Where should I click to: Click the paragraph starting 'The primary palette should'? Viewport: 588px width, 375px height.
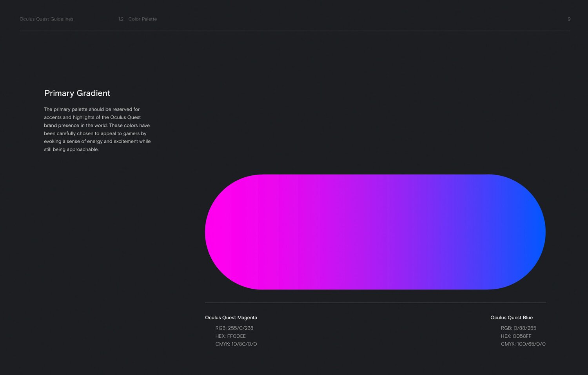(x=97, y=129)
